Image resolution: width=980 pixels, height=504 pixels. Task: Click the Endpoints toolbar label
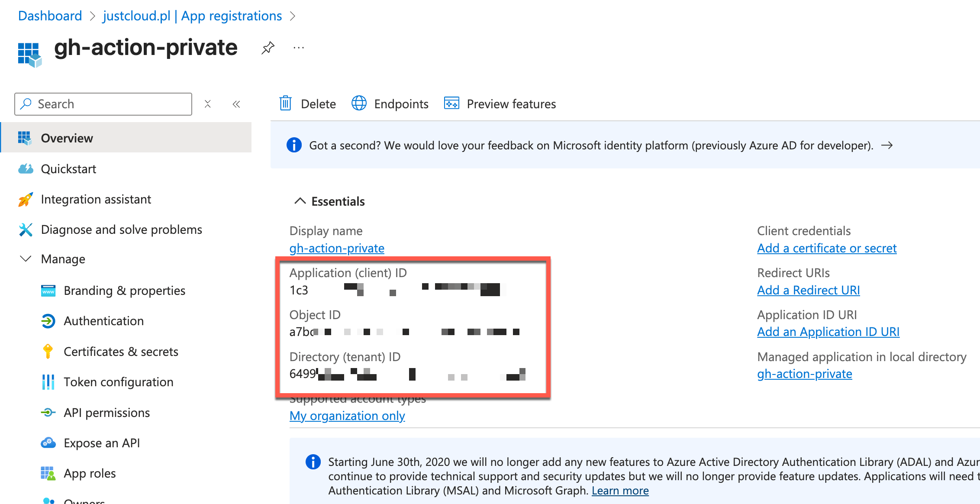(401, 104)
